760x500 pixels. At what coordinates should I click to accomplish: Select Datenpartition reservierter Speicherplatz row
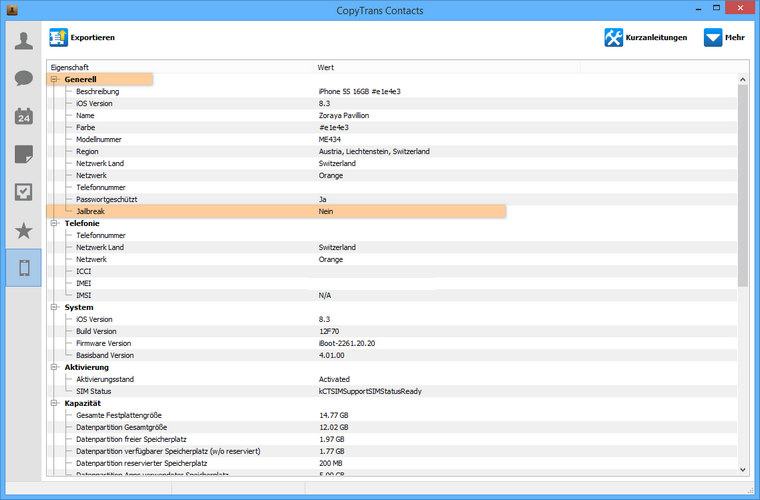click(392, 463)
